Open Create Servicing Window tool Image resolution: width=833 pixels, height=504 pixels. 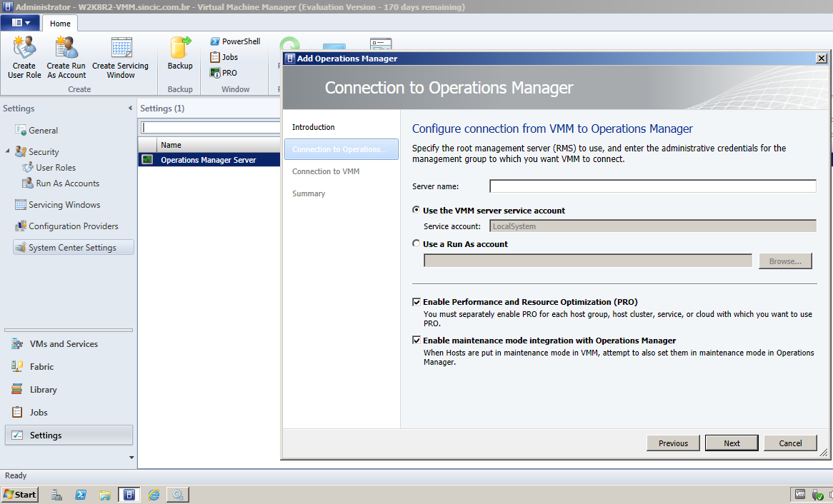tap(121, 57)
